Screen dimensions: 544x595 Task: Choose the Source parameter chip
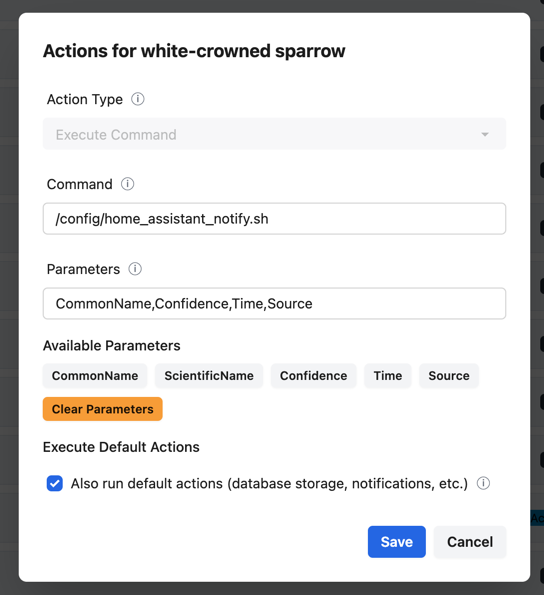click(449, 376)
